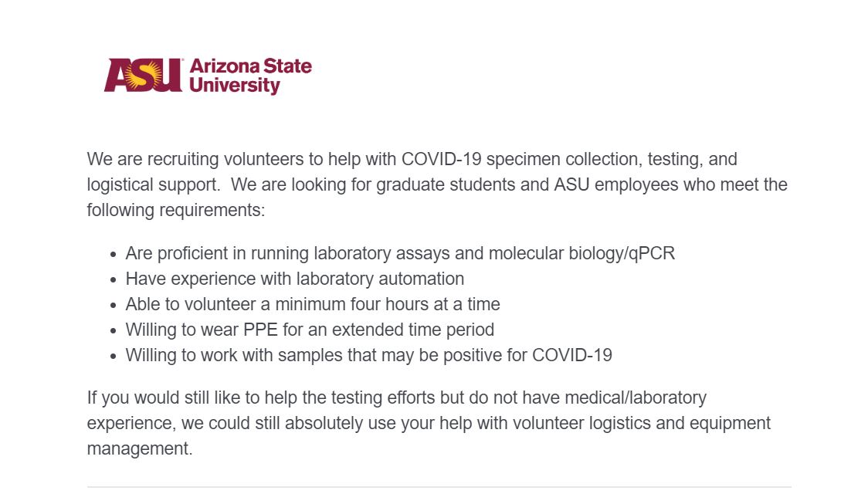Click the word 'management.' ending the last paragraph
868x504 pixels.
(139, 448)
